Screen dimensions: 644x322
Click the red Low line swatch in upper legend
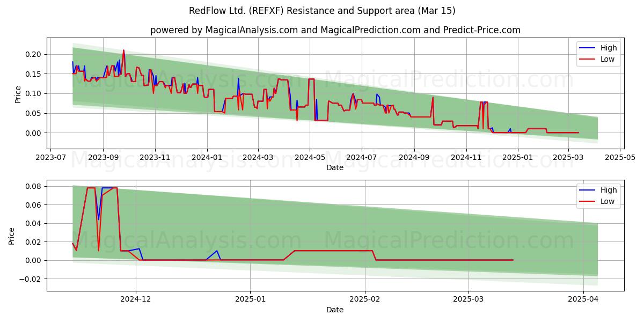point(588,60)
